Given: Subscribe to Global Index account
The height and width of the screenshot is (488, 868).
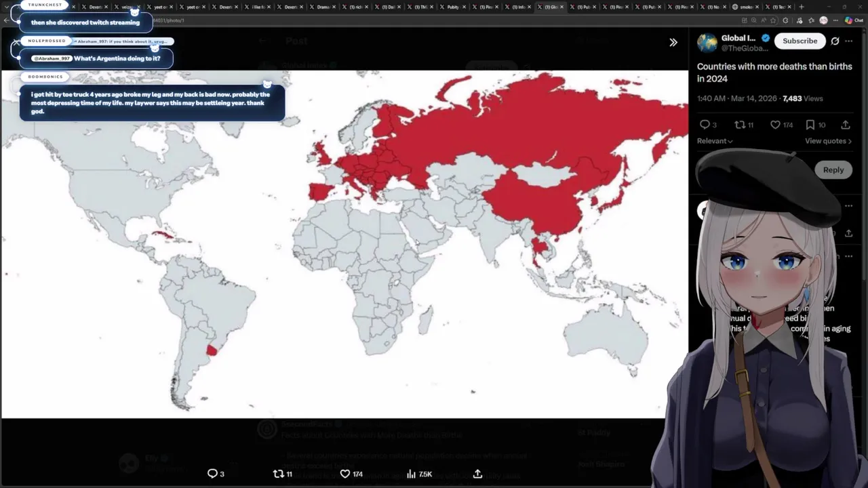Looking at the screenshot, I should [x=800, y=41].
